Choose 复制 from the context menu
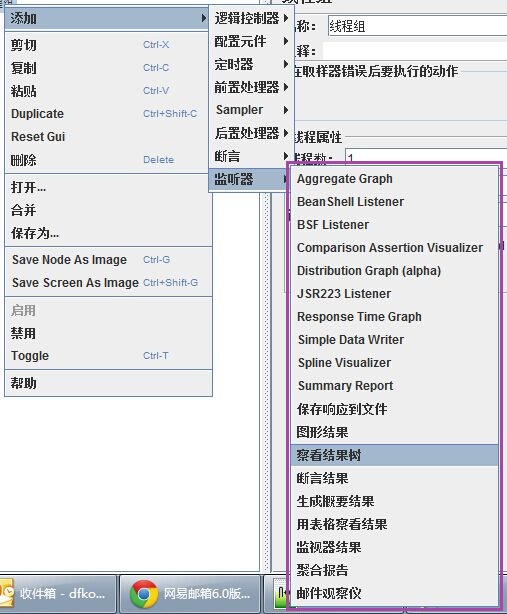Viewport: 507px width, 614px height. click(x=108, y=68)
